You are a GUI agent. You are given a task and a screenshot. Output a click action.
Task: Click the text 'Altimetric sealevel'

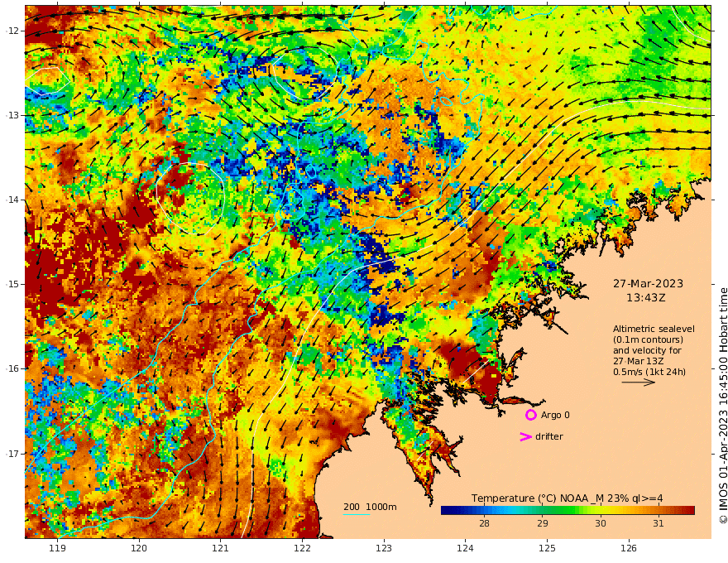[654, 329]
